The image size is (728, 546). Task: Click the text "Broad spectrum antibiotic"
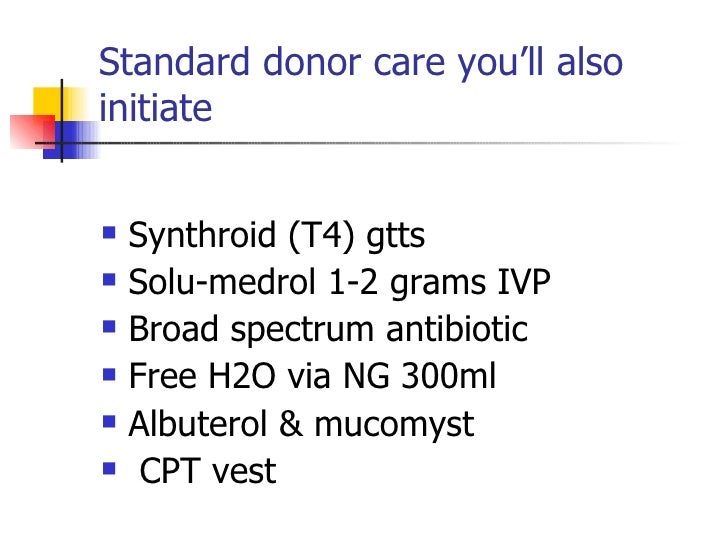pos(328,330)
